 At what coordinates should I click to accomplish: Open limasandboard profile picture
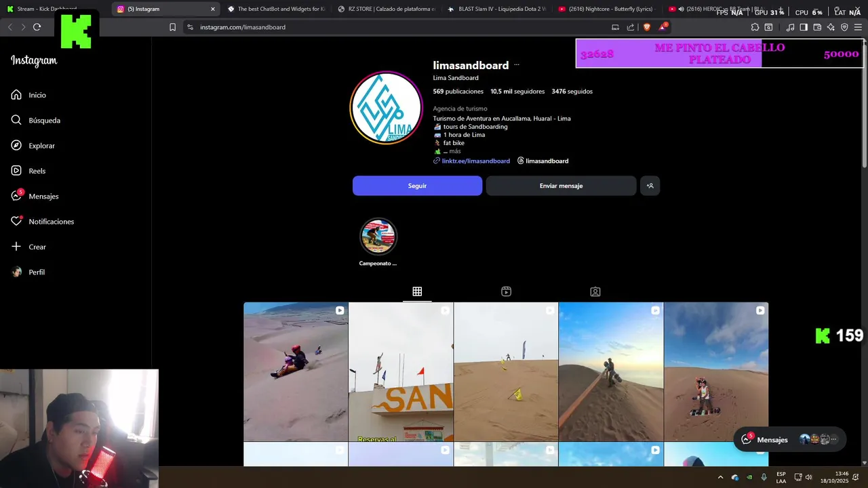[386, 108]
